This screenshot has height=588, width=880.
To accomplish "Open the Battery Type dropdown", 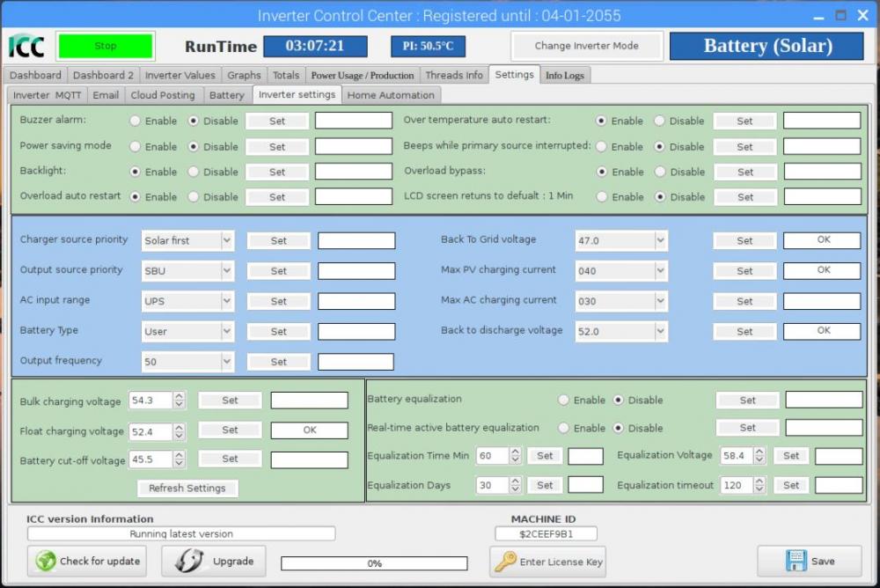I will point(187,331).
